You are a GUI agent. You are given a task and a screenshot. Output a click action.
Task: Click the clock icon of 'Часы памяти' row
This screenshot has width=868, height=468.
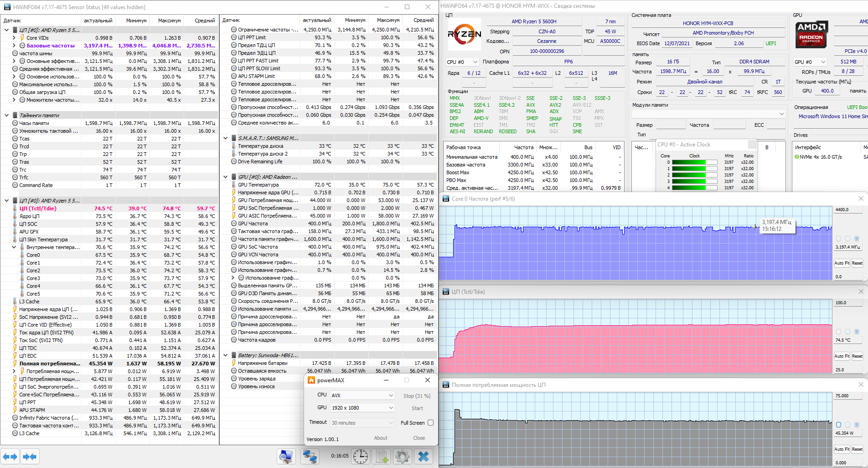pyautogui.click(x=15, y=123)
